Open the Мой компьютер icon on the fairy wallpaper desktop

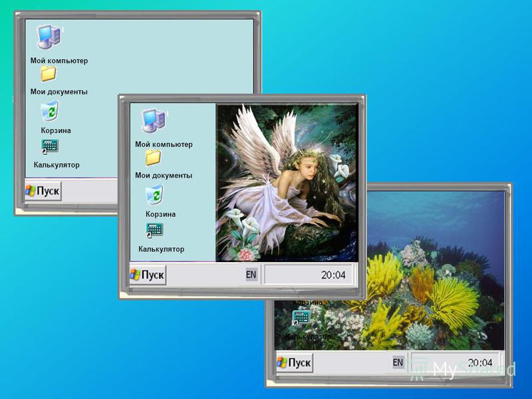[x=154, y=120]
